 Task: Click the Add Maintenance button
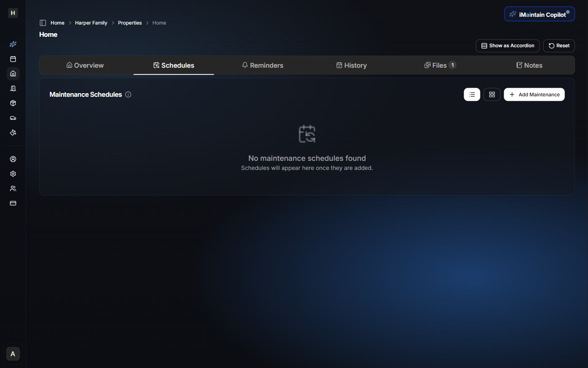pos(534,94)
